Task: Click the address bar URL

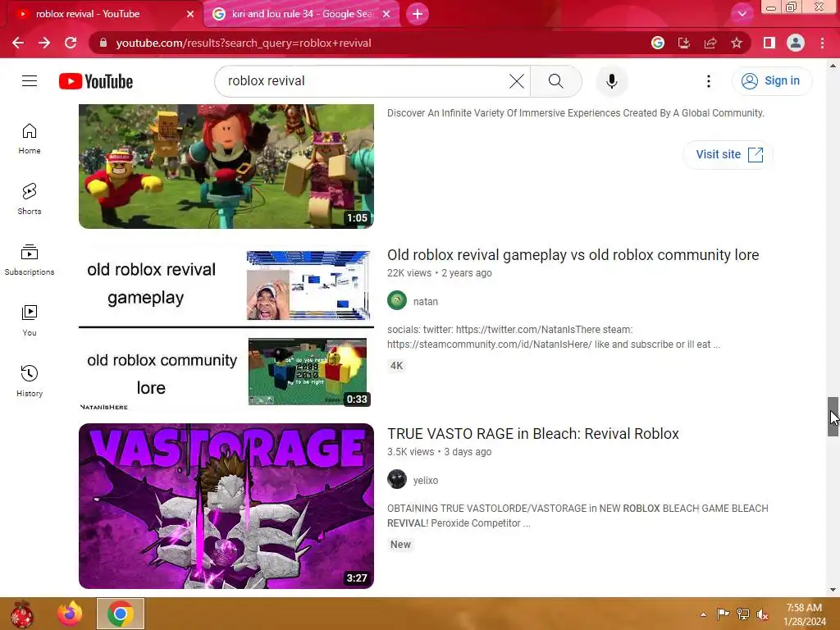Action: click(x=243, y=43)
